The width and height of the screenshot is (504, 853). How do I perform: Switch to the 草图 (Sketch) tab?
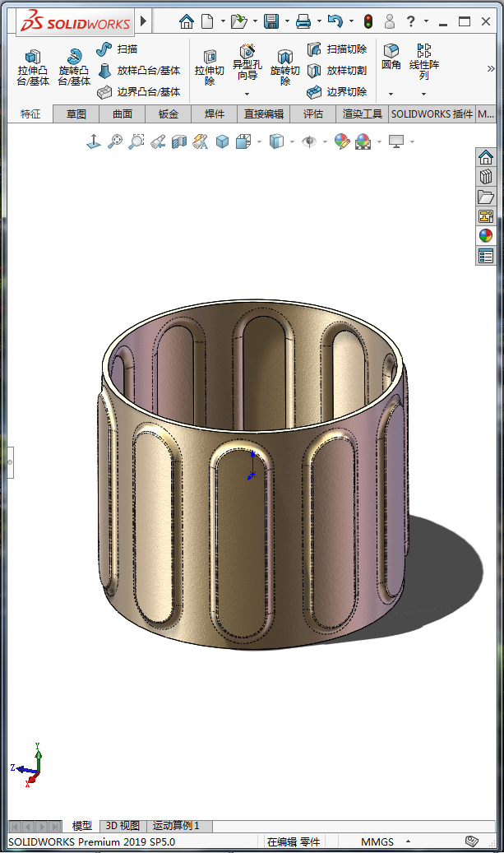[x=76, y=114]
